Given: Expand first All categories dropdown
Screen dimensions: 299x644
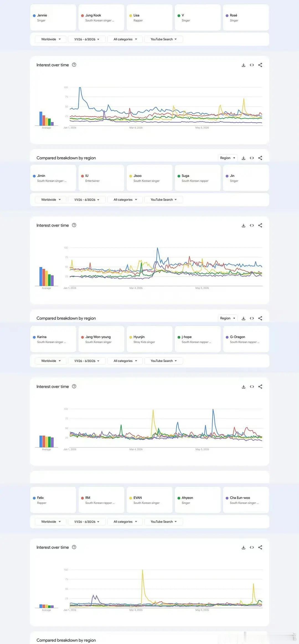Looking at the screenshot, I should [125, 39].
